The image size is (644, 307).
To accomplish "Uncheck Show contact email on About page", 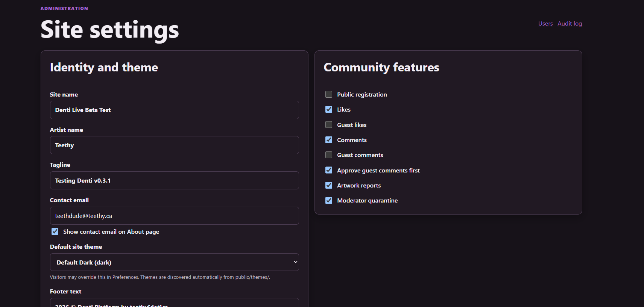I will 55,231.
